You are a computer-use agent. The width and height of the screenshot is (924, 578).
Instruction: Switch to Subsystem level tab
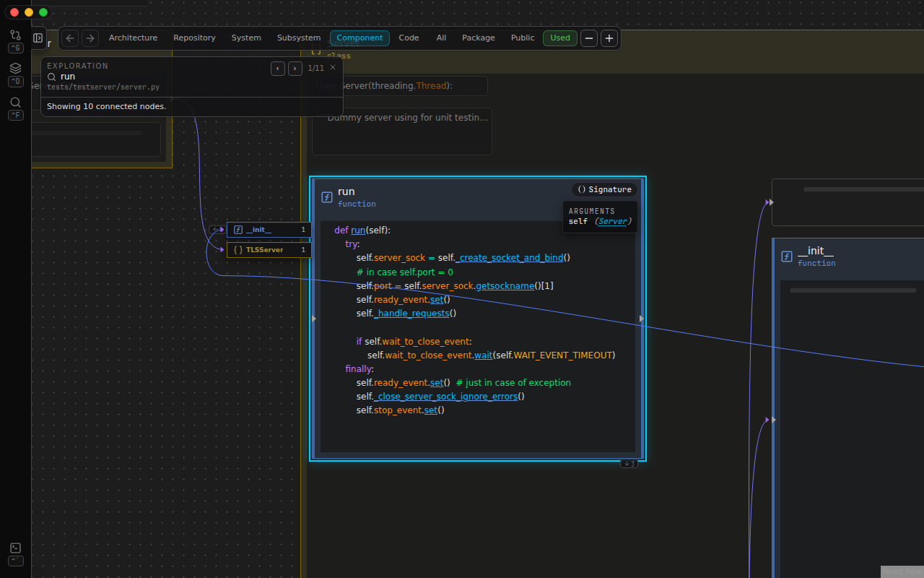click(299, 38)
